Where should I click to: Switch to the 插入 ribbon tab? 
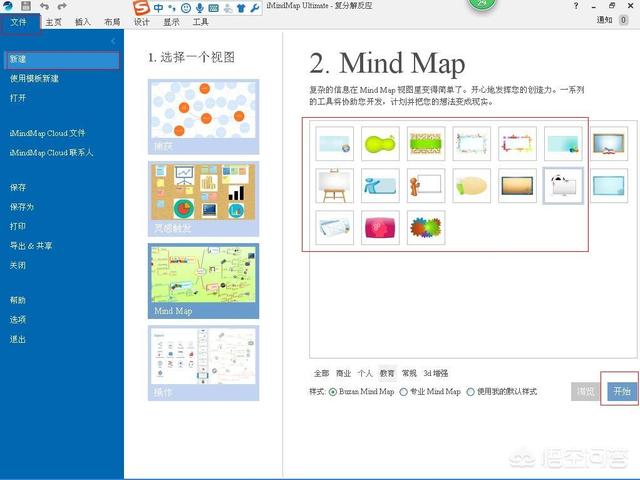pos(82,21)
